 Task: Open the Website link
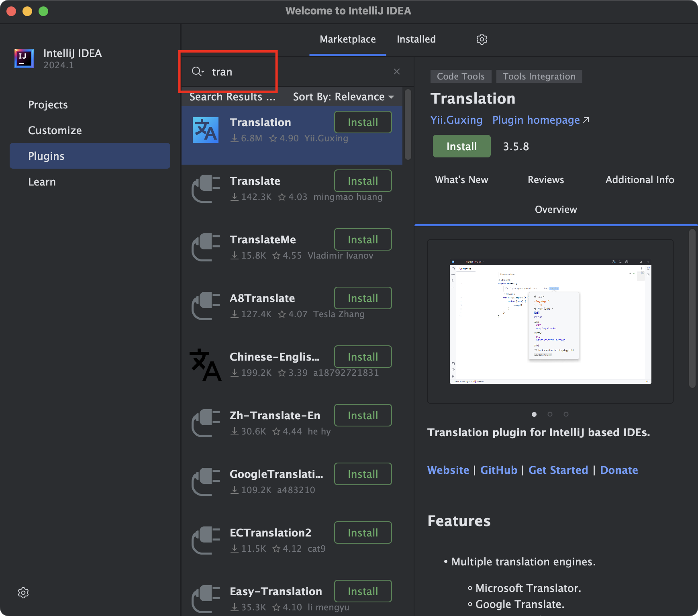point(448,470)
